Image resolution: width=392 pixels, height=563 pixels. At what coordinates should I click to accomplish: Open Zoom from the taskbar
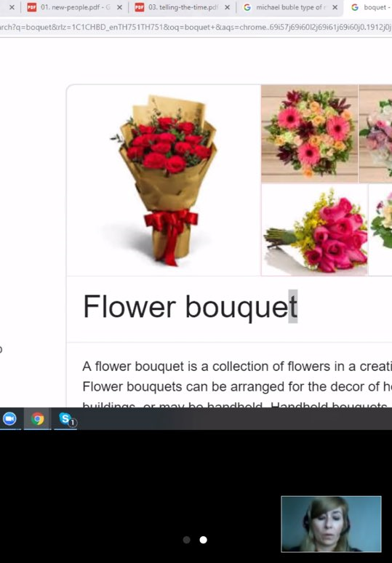tap(9, 419)
